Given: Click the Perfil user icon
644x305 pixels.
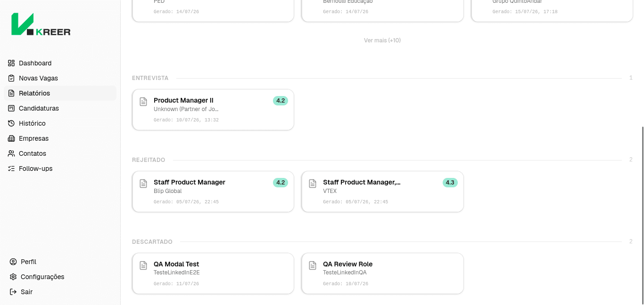Looking at the screenshot, I should tap(13, 262).
